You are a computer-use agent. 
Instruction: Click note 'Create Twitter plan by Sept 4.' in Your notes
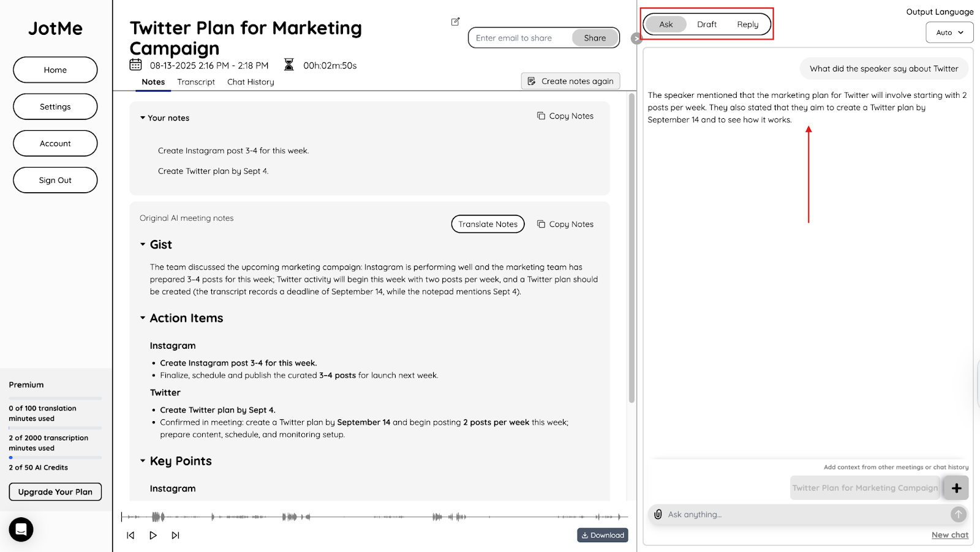point(213,171)
